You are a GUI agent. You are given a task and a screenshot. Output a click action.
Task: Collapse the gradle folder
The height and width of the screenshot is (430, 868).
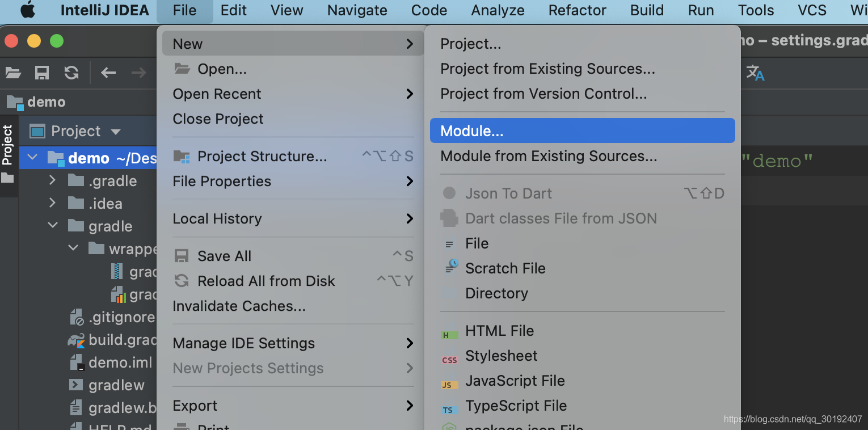pyautogui.click(x=53, y=226)
